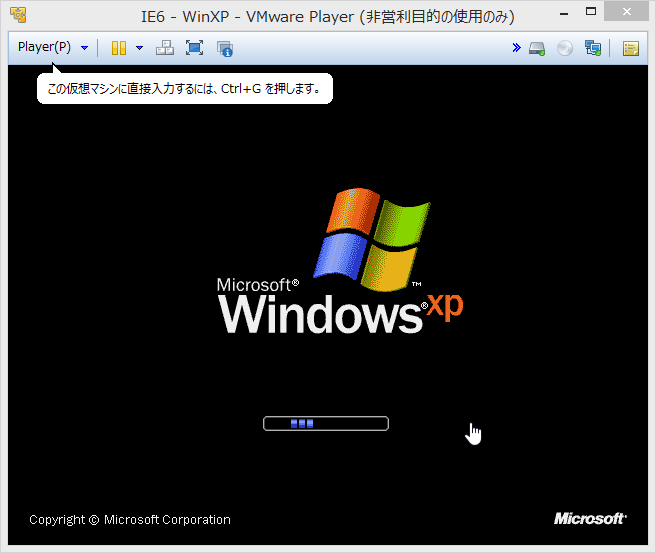Expand the Player(P) menu dropdown arrow
The height and width of the screenshot is (553, 656).
click(x=85, y=48)
